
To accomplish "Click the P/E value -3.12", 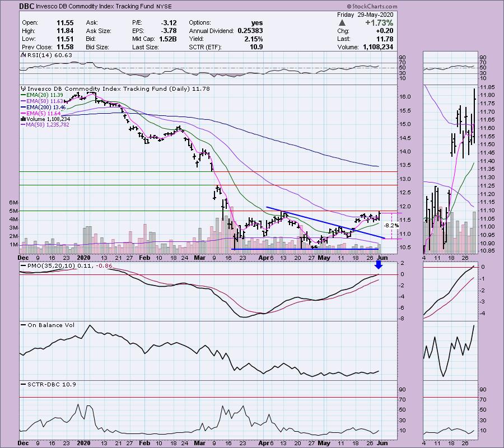I will coord(169,23).
